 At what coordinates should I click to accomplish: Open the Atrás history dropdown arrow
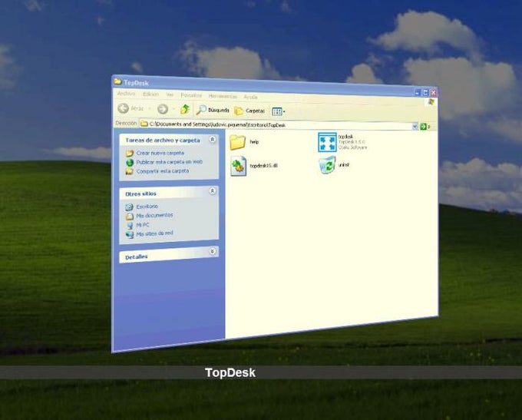150,108
